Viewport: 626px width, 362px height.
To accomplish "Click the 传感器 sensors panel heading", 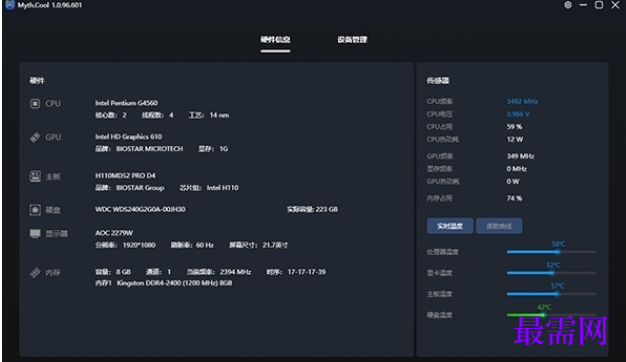I will [438, 81].
